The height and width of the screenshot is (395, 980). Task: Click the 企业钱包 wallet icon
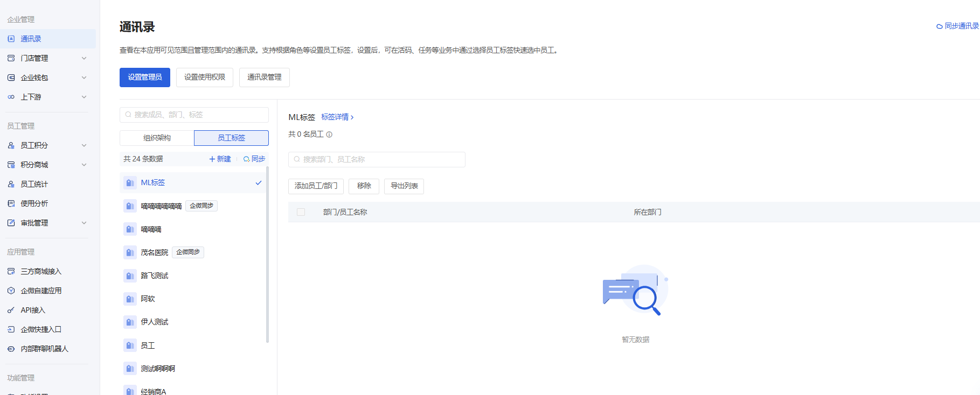(x=11, y=77)
